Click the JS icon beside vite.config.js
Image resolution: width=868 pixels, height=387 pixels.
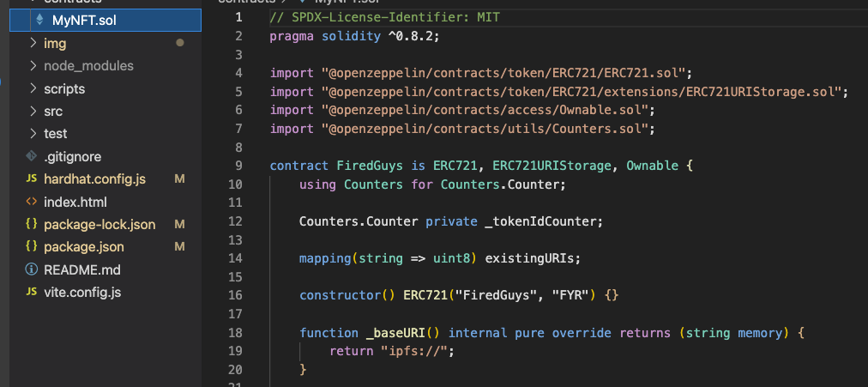[x=32, y=292]
